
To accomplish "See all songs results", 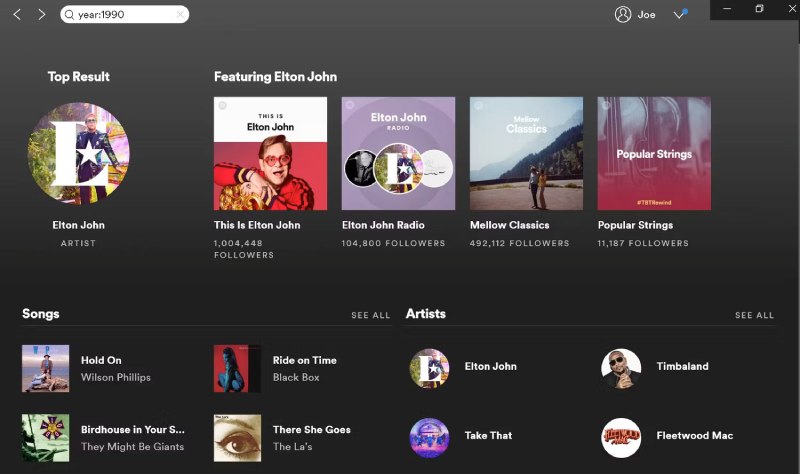I will click(370, 315).
